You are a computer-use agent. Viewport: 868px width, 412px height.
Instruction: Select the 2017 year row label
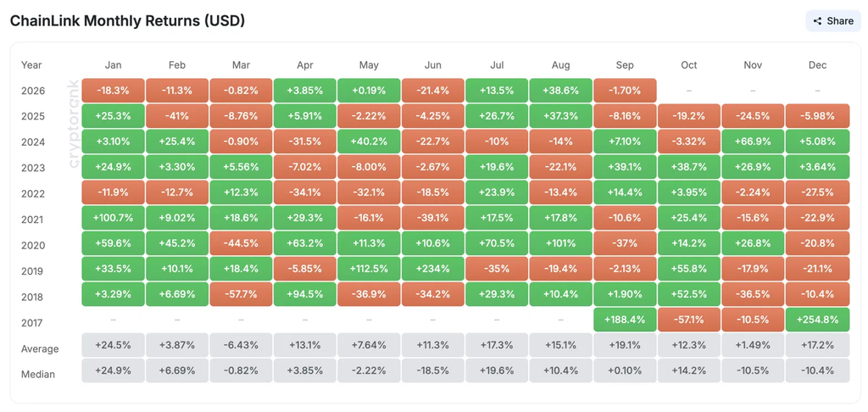(32, 323)
